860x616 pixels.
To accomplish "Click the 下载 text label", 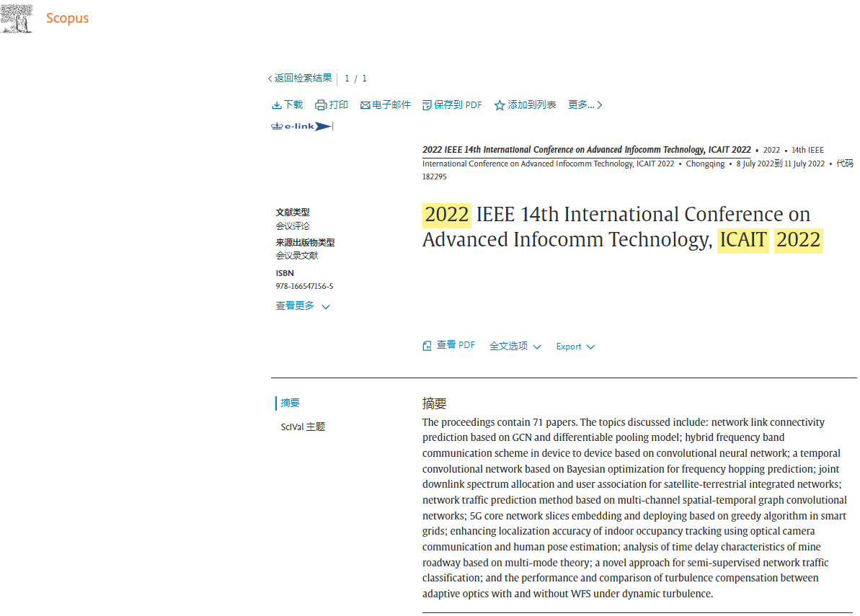I will pos(293,104).
